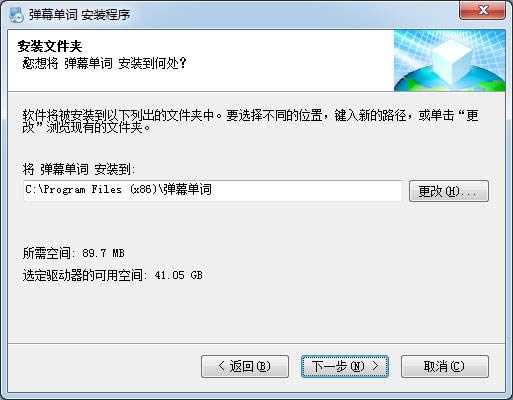Go back with the 返回(B) button
The height and width of the screenshot is (400, 513).
point(245,366)
